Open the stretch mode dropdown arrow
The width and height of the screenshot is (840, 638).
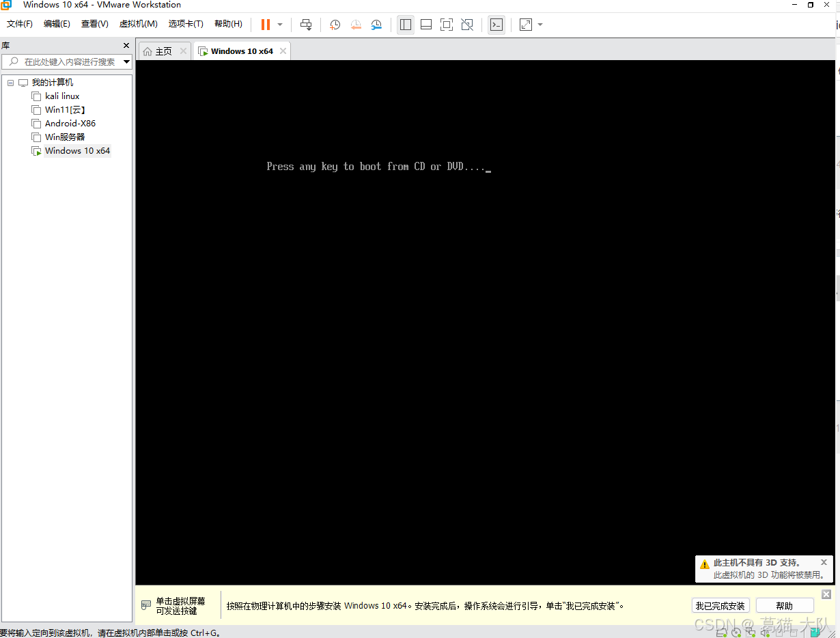[540, 25]
